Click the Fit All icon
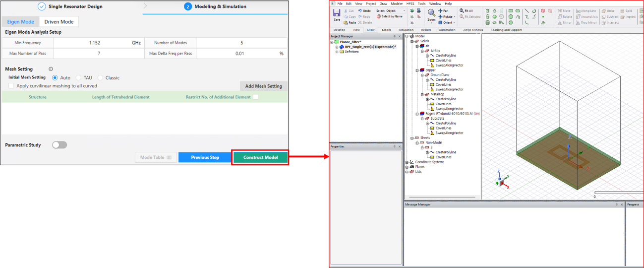The width and height of the screenshot is (644, 268). click(x=462, y=10)
